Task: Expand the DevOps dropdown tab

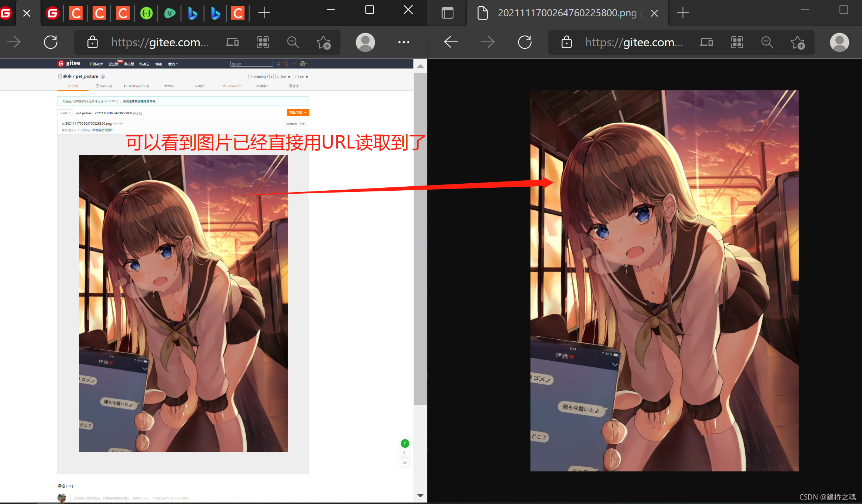Action: point(232,86)
